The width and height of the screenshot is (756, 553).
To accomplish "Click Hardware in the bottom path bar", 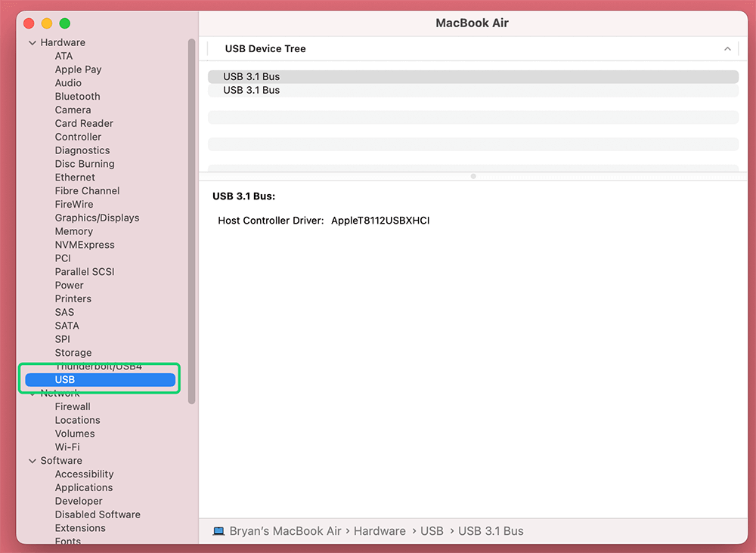I will pos(380,531).
